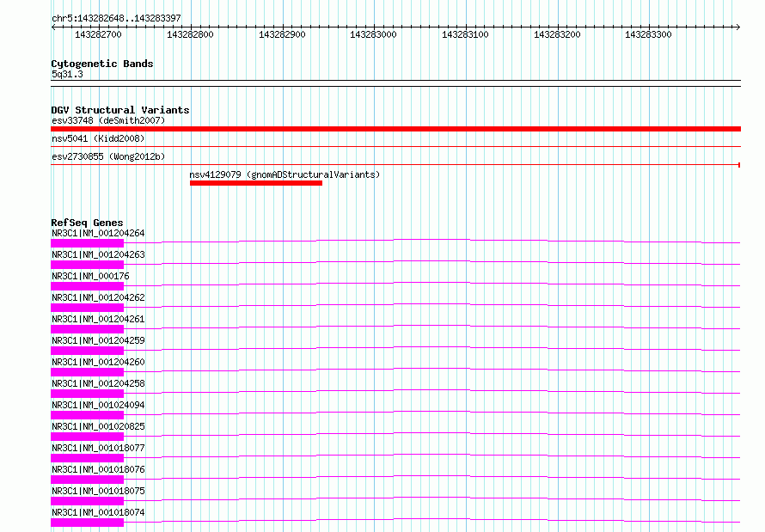Select the 5q31.3 cytogenetic band label
Viewport: 765px width, 532px height.
pos(67,74)
